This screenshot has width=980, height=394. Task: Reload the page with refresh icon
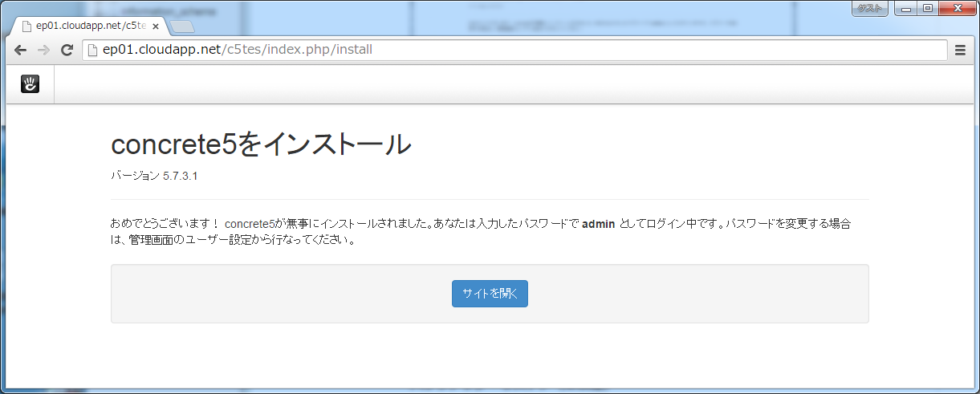[x=67, y=50]
